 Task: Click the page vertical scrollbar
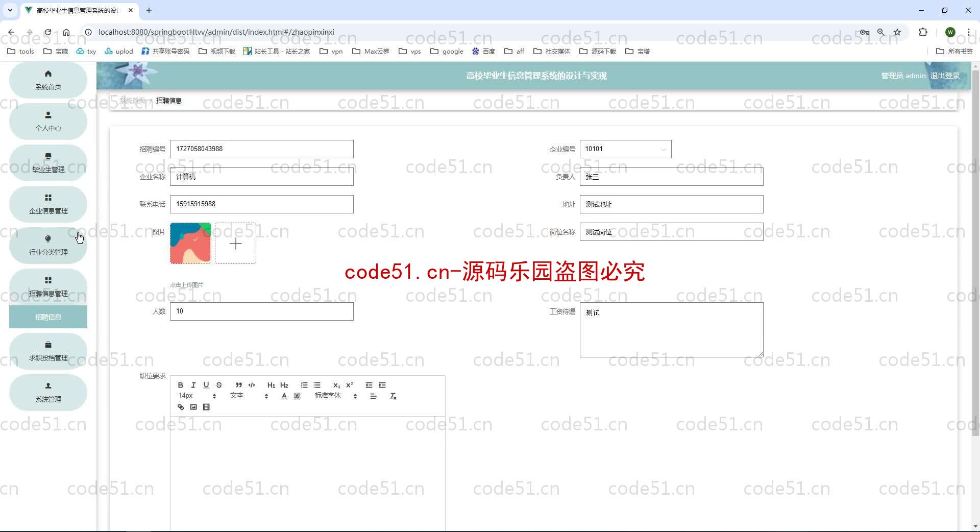(975, 253)
